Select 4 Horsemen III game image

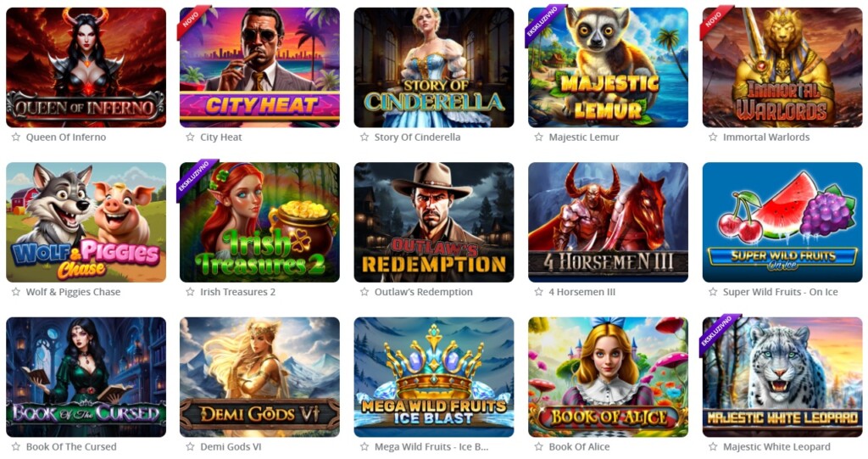(x=608, y=221)
